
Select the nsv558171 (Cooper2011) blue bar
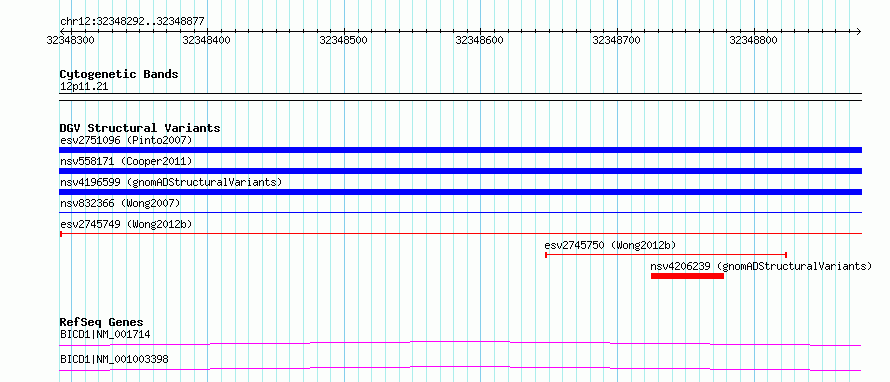tap(460, 171)
